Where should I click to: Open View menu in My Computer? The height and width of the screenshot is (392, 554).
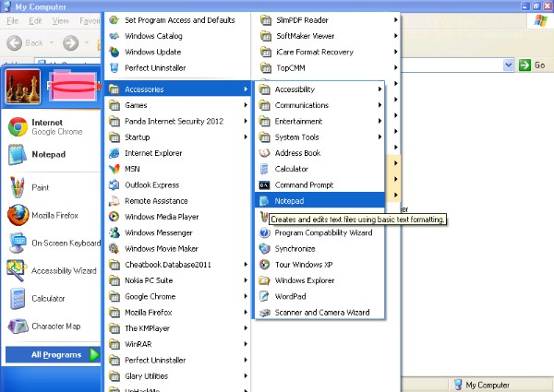[x=60, y=21]
